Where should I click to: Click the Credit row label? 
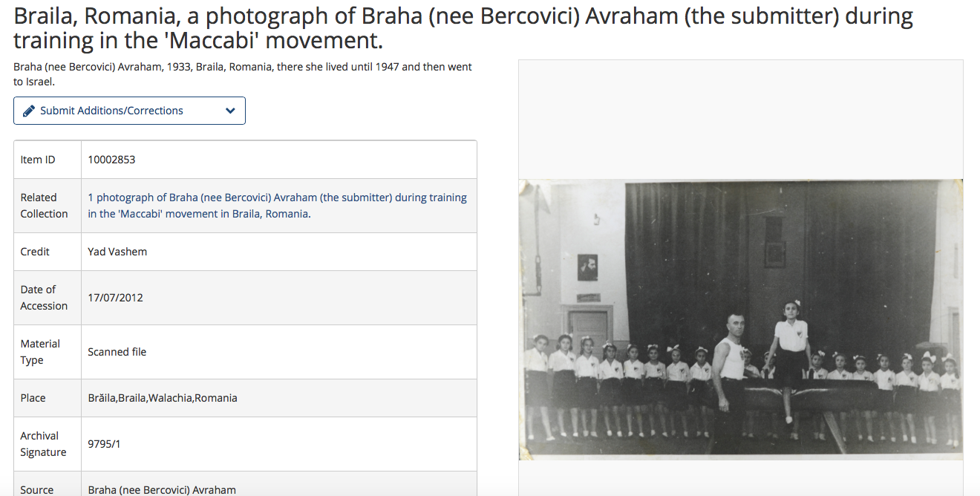point(35,252)
